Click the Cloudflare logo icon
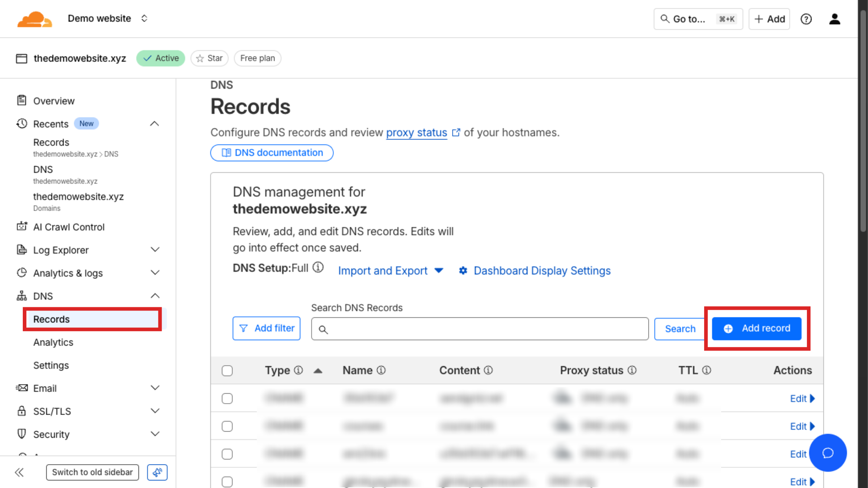Image resolution: width=868 pixels, height=488 pixels. click(x=34, y=19)
